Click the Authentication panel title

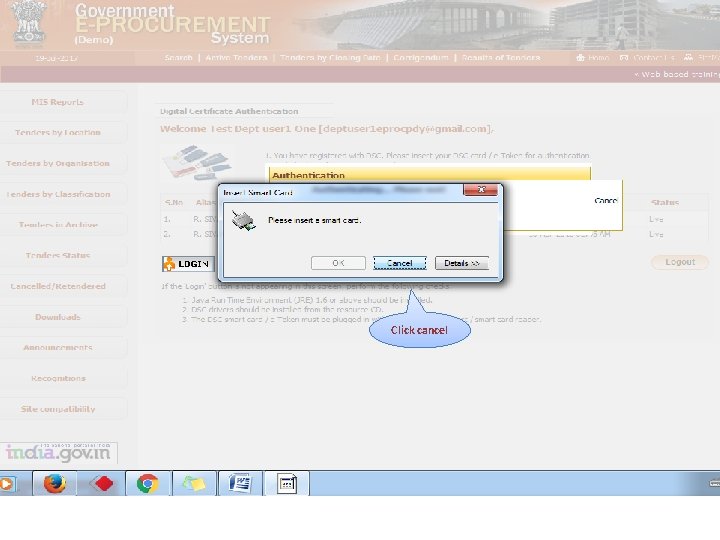coord(308,175)
